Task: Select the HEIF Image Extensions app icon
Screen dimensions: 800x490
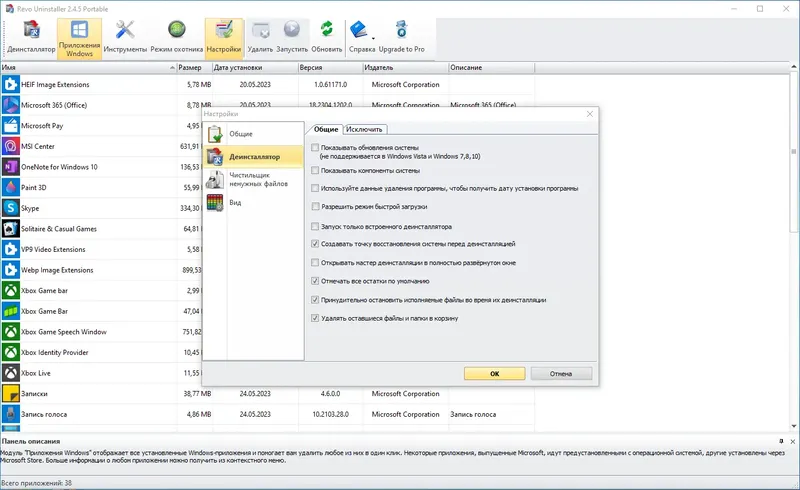Action: (x=11, y=84)
